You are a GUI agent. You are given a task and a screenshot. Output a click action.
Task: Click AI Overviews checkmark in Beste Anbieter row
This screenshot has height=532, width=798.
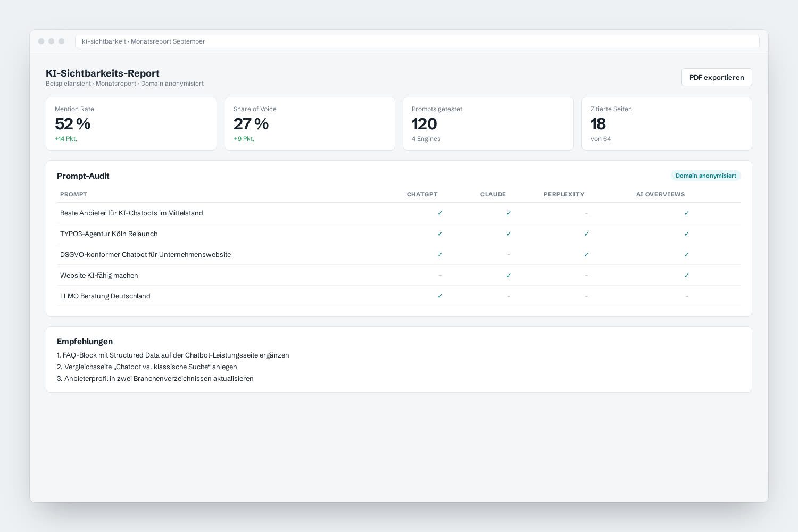click(x=687, y=213)
